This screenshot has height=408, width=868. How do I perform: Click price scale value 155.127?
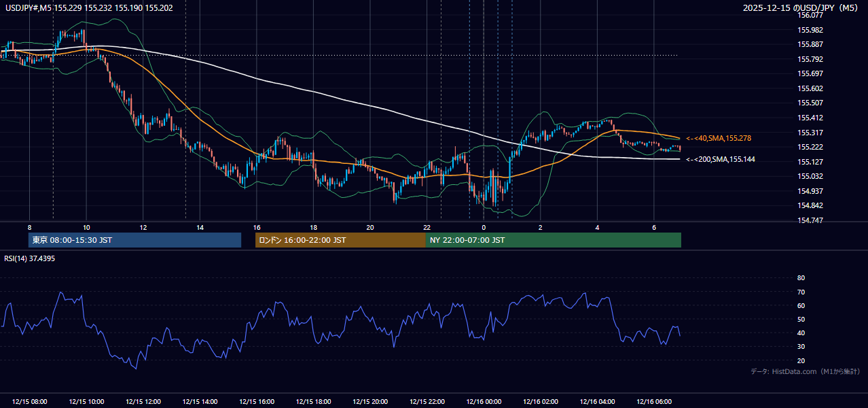click(x=810, y=162)
